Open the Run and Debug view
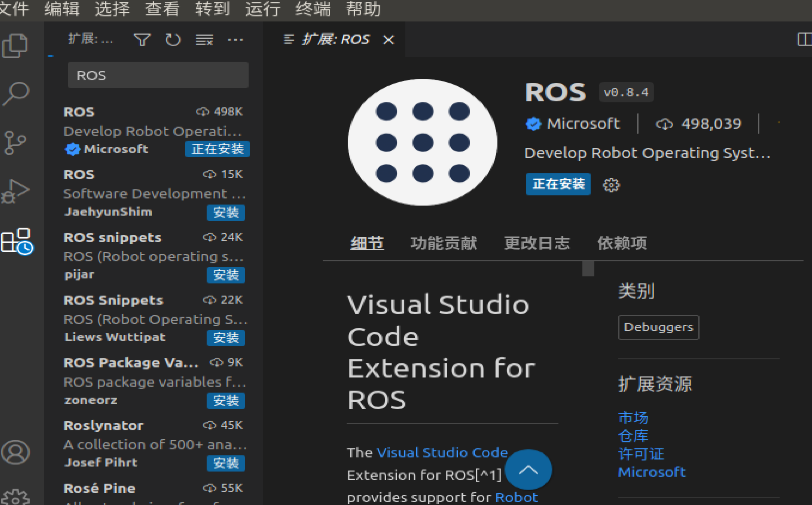This screenshot has height=505, width=812. tap(15, 192)
